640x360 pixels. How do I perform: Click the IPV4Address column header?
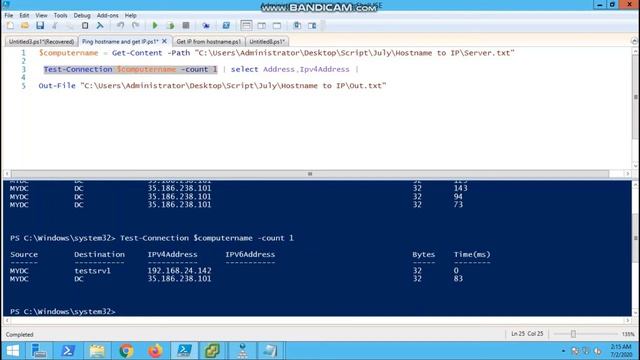click(172, 254)
